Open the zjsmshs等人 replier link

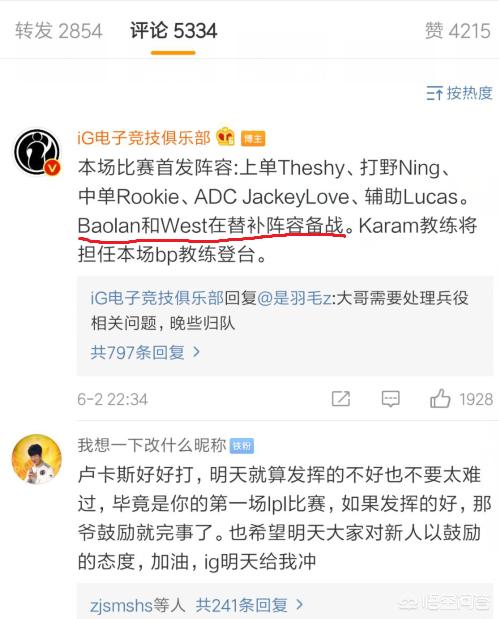point(137,605)
